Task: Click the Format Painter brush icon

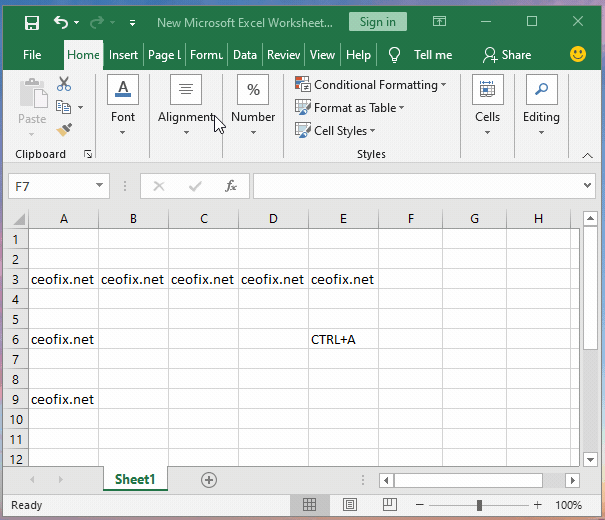Action: coord(64,130)
